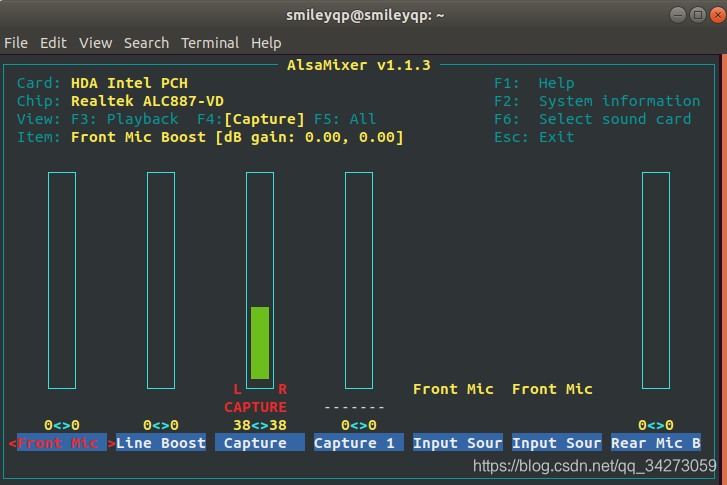Open the View menu
Image resolution: width=727 pixels, height=485 pixels.
point(96,43)
